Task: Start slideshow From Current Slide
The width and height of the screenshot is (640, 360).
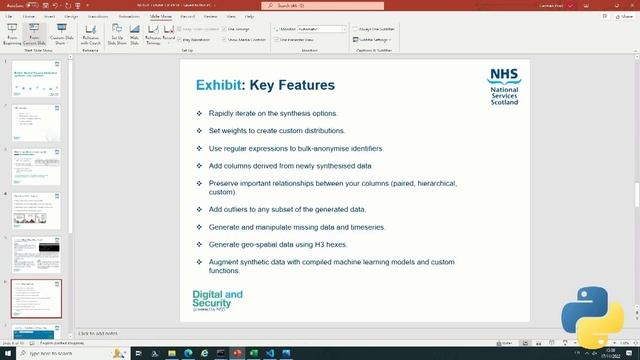Action: (34, 34)
